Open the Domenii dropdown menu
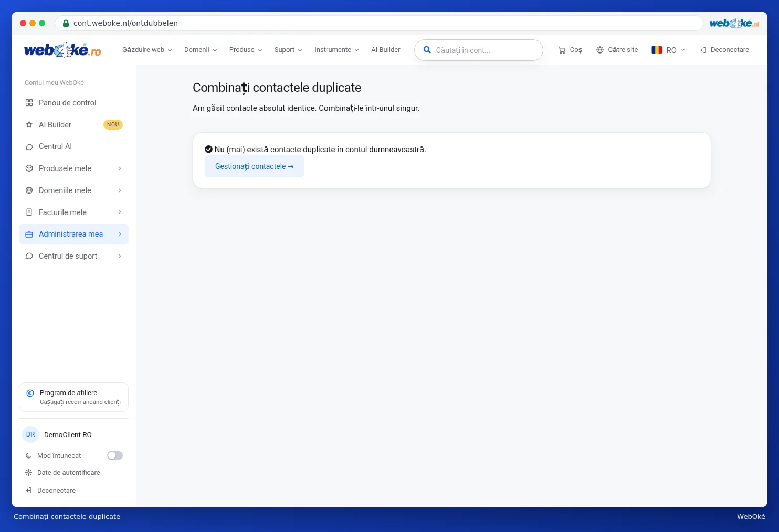Image resolution: width=779 pixels, height=532 pixels. tap(201, 50)
